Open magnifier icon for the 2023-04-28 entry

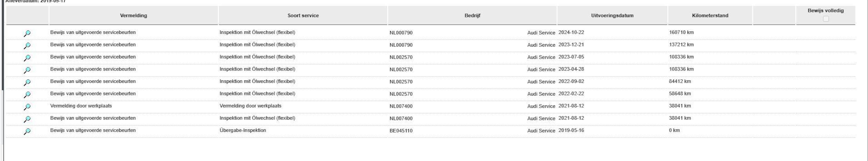(27, 70)
